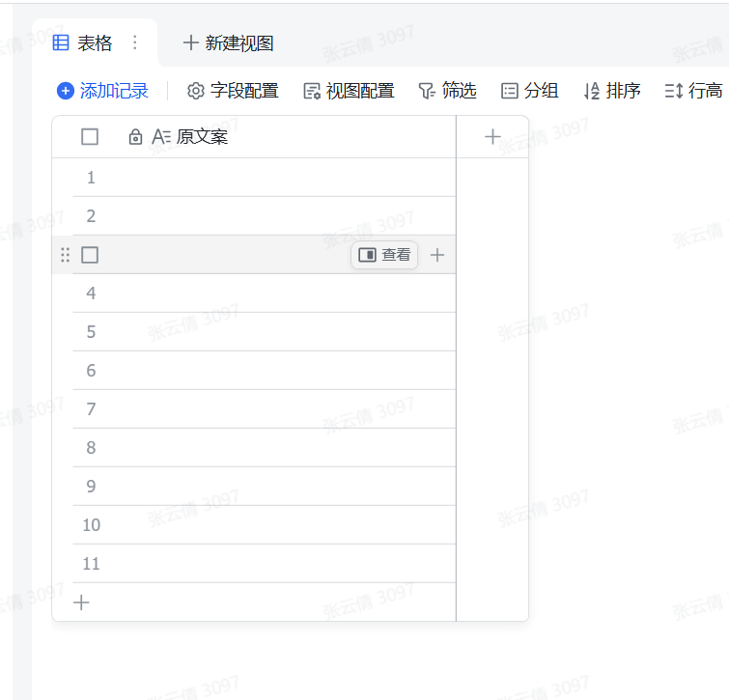Click the lock icon beside 原文案

pos(135,137)
